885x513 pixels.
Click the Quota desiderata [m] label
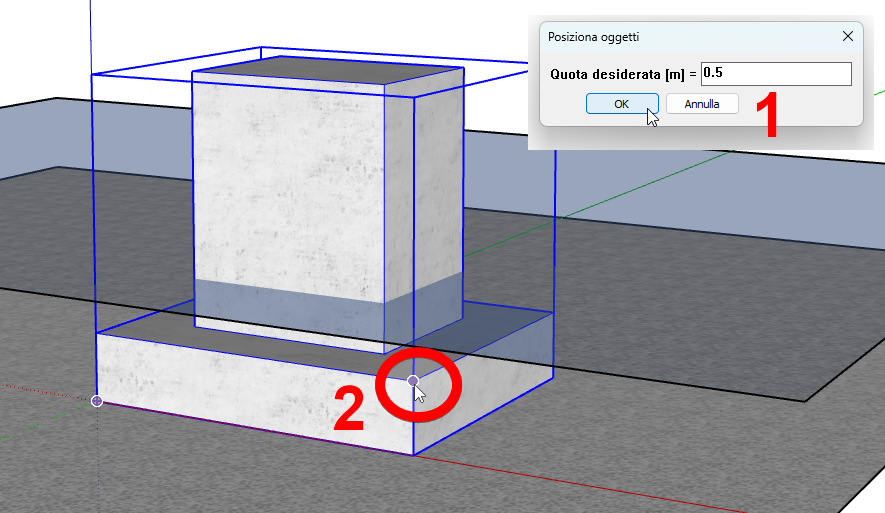coord(623,74)
